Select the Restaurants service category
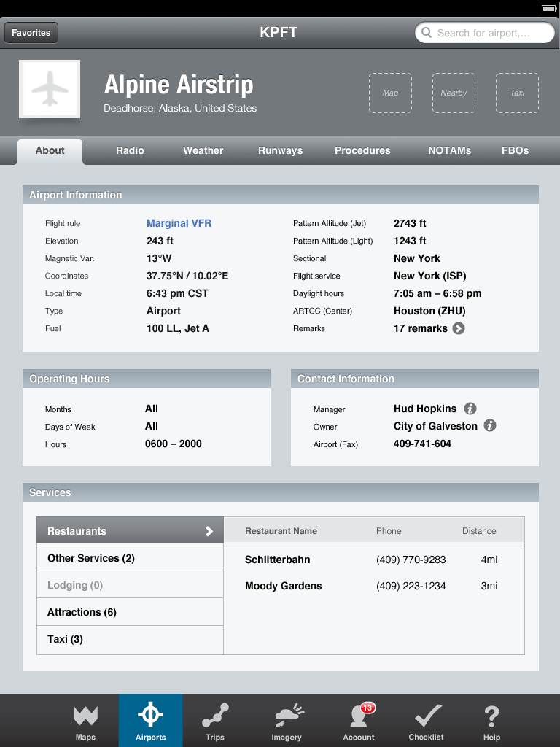This screenshot has width=560, height=747. click(130, 531)
